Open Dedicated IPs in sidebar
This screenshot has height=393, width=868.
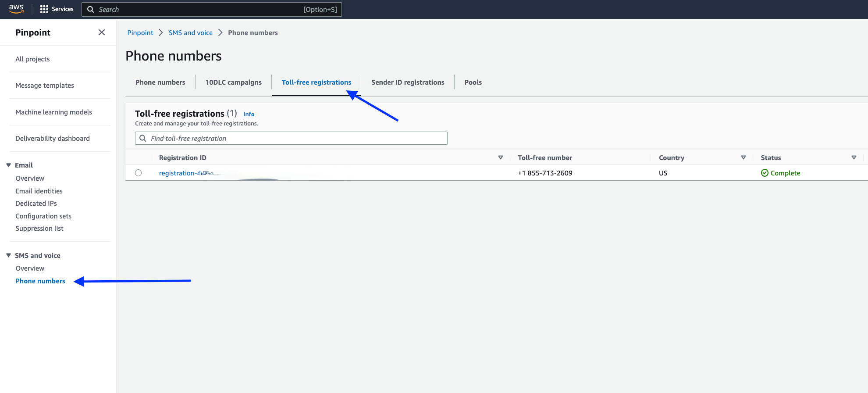(36, 204)
